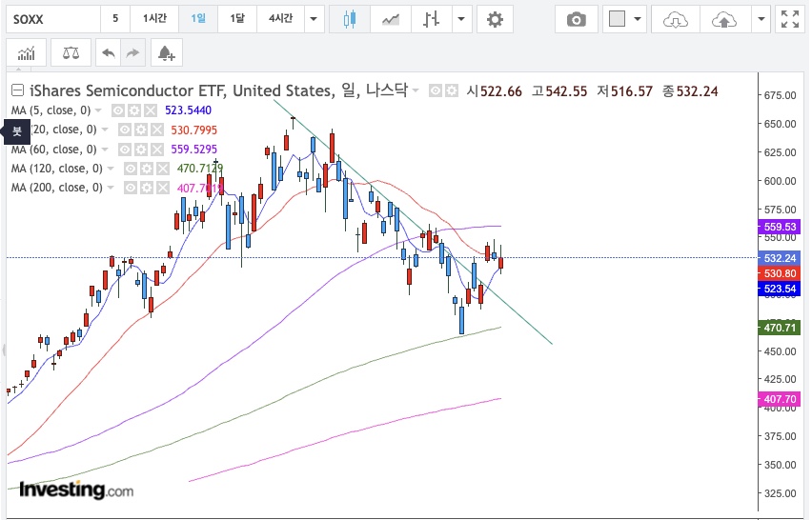Select the 1시간 interval

pos(154,19)
